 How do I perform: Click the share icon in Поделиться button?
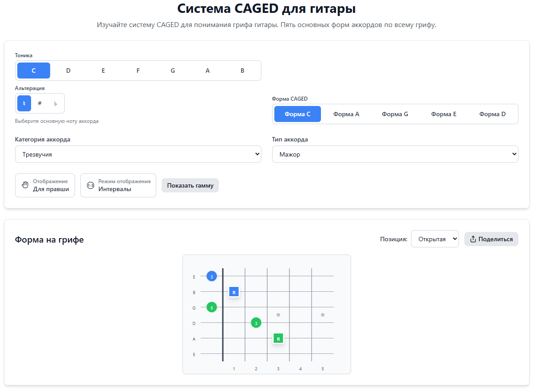[473, 239]
